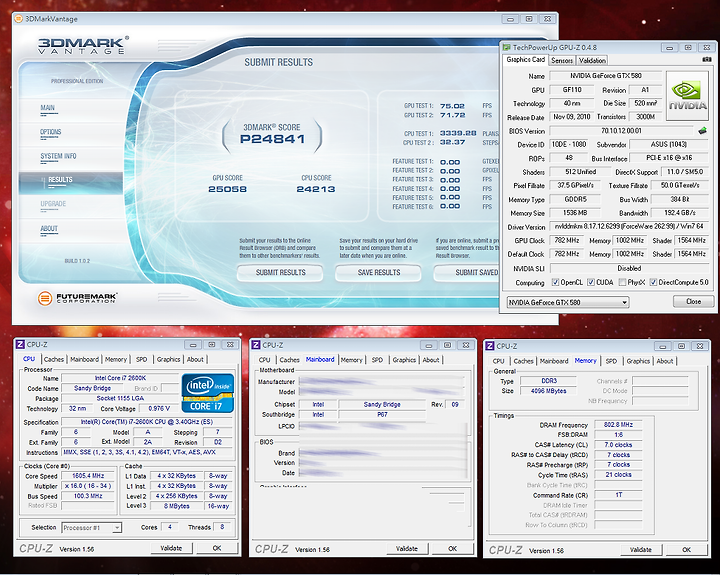Switch to Memory tab in the CPU-Z Mainboard window
The image size is (720, 575).
(x=352, y=360)
